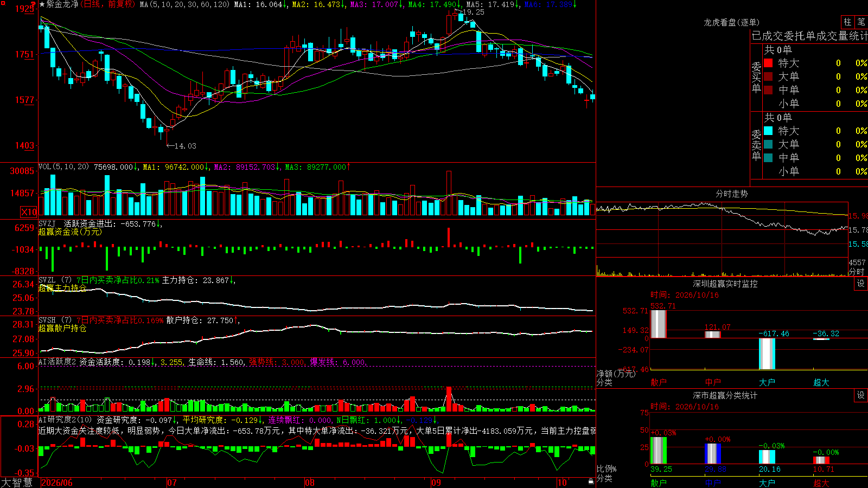This screenshot has width=868, height=488.
Task: Click cyan 特大 sell-order color swatch
Action: pos(768,131)
